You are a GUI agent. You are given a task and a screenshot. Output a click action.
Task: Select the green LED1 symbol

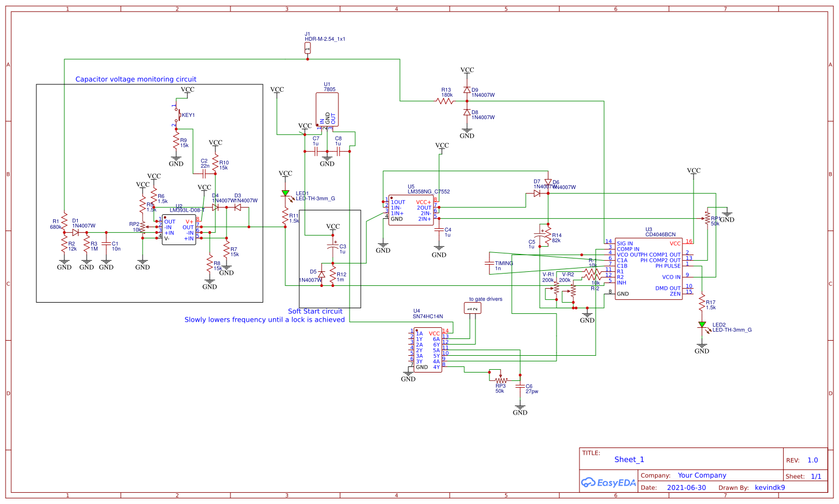click(x=285, y=194)
